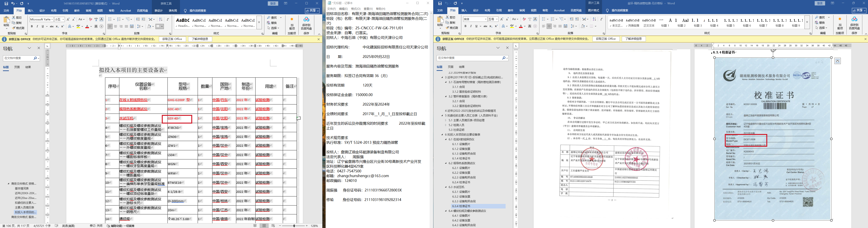This screenshot has height=228, width=868.
Task: Click 获取正版 Office button in 兼容模式 Word window
Action: tap(172, 39)
